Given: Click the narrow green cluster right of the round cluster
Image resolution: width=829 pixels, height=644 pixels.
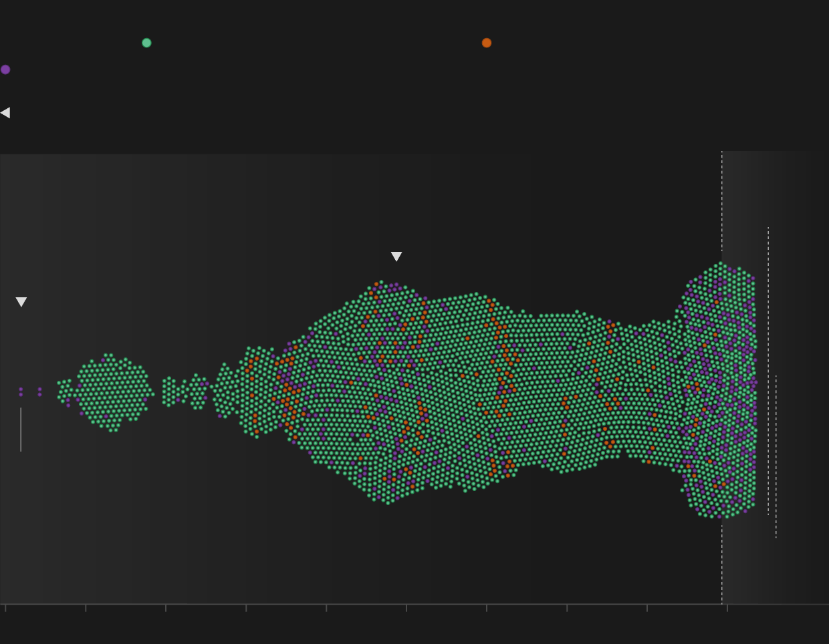Looking at the screenshot, I should tap(169, 391).
